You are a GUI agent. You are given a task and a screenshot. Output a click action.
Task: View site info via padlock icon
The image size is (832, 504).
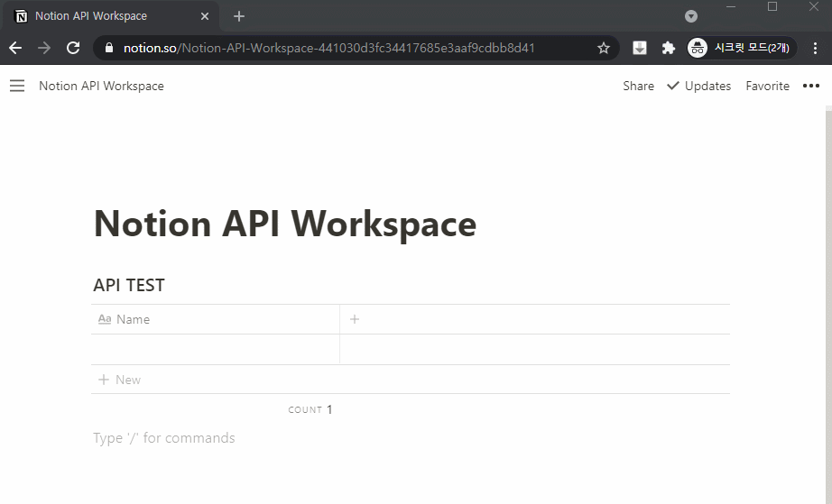pyautogui.click(x=109, y=48)
